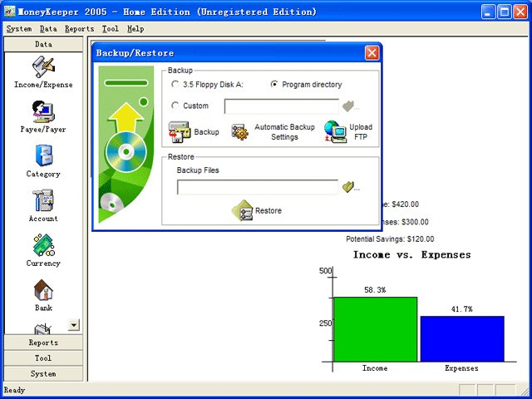Open the Tool menu
Screen dimensions: 532x399
[x=111, y=29]
